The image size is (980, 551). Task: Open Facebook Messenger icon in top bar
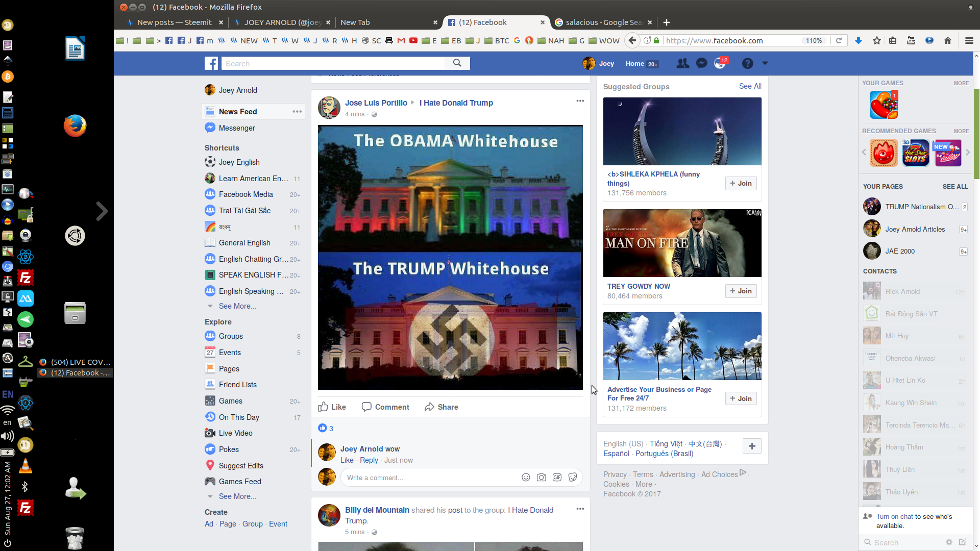701,63
